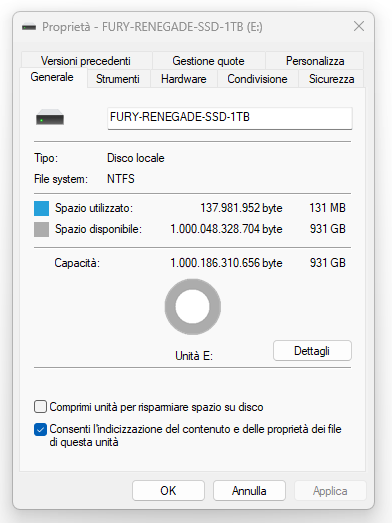The width and height of the screenshot is (392, 523).
Task: Click the gray free space swatch
Action: pos(41,229)
